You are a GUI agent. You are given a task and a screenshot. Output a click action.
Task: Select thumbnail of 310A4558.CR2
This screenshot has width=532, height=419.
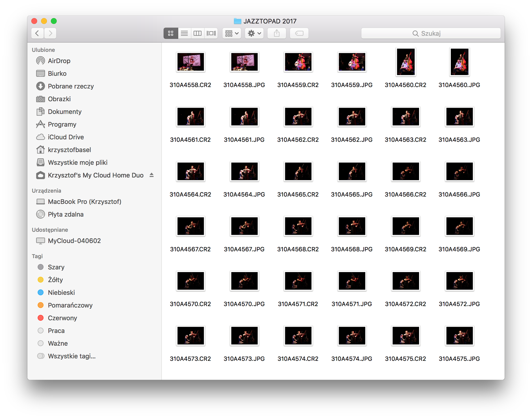coord(191,62)
